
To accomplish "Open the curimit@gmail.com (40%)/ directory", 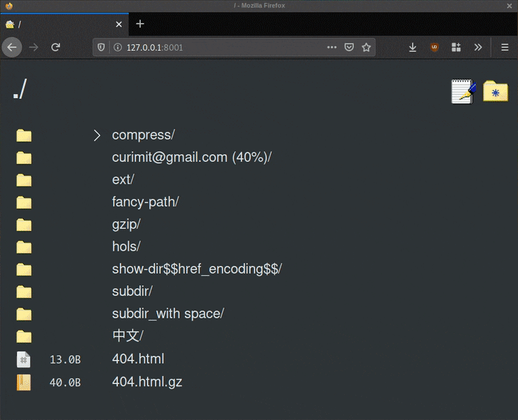I will point(192,157).
